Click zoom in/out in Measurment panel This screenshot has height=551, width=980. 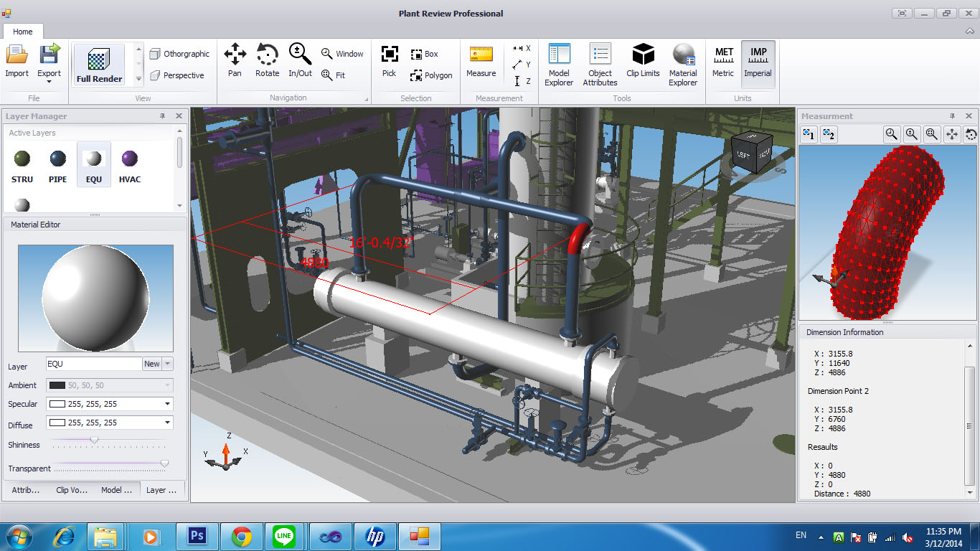912,133
